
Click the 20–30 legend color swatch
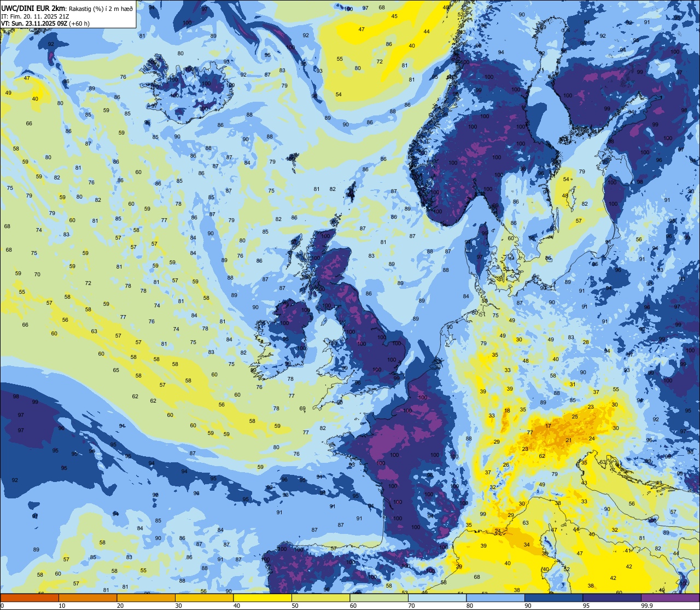(145, 597)
